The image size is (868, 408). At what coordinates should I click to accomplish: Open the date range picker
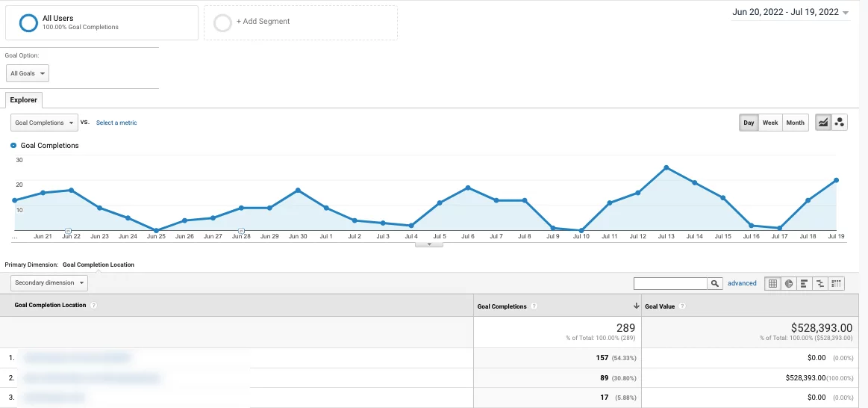[x=790, y=13]
